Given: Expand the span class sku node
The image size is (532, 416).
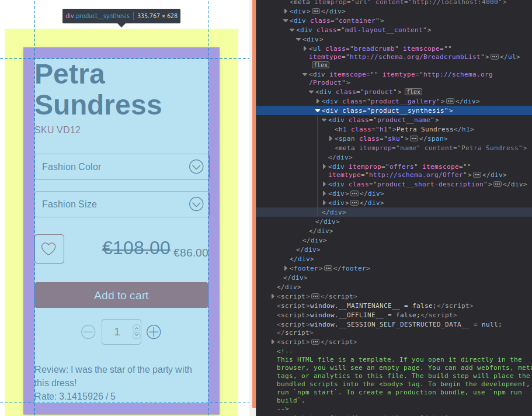Looking at the screenshot, I should (x=331, y=138).
